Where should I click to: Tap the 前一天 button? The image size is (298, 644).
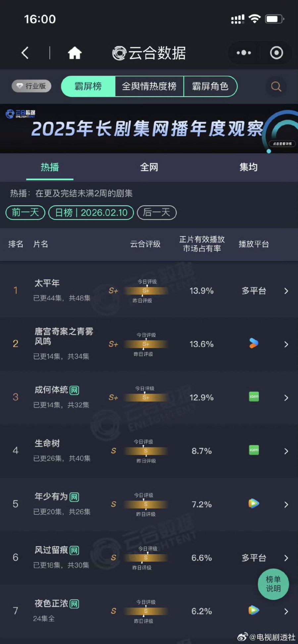[x=25, y=213]
